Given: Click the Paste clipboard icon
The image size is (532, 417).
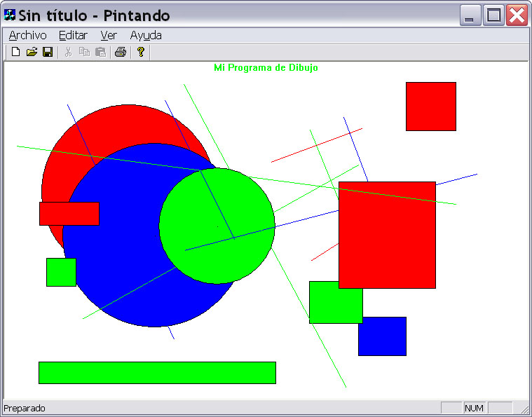Looking at the screenshot, I should click(x=100, y=52).
